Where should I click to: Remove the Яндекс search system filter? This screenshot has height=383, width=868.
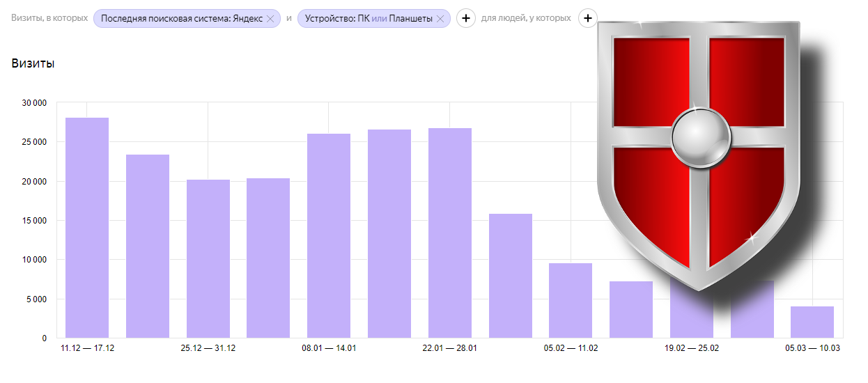(270, 19)
